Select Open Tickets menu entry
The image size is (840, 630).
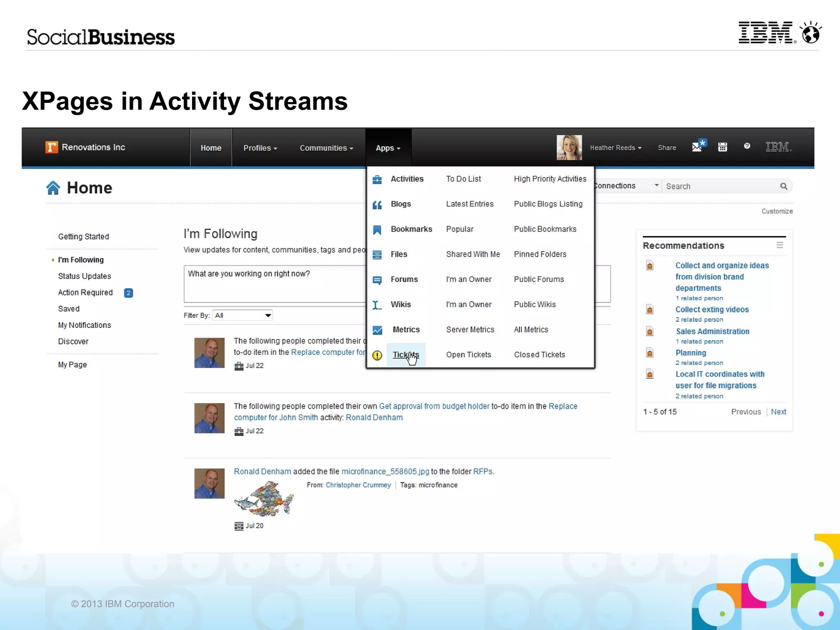pos(468,355)
